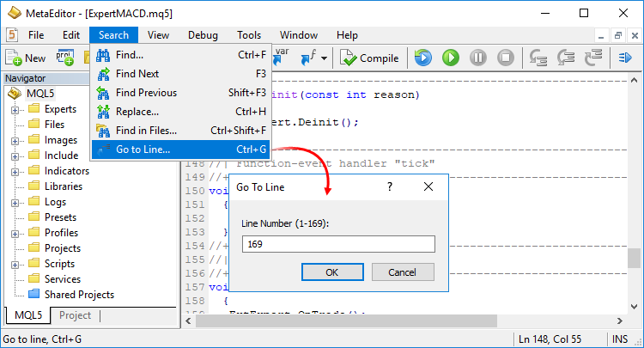Click the Line Number input field

click(338, 244)
